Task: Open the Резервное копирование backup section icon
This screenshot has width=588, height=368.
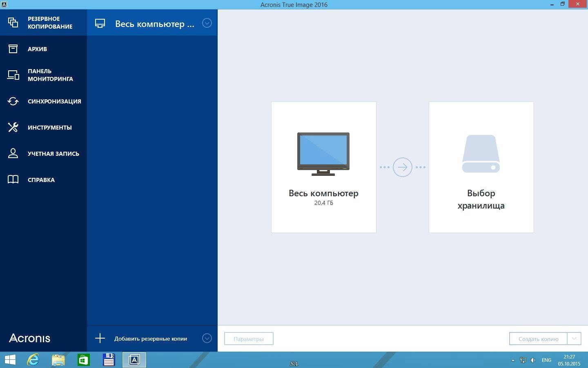Action: tap(13, 22)
